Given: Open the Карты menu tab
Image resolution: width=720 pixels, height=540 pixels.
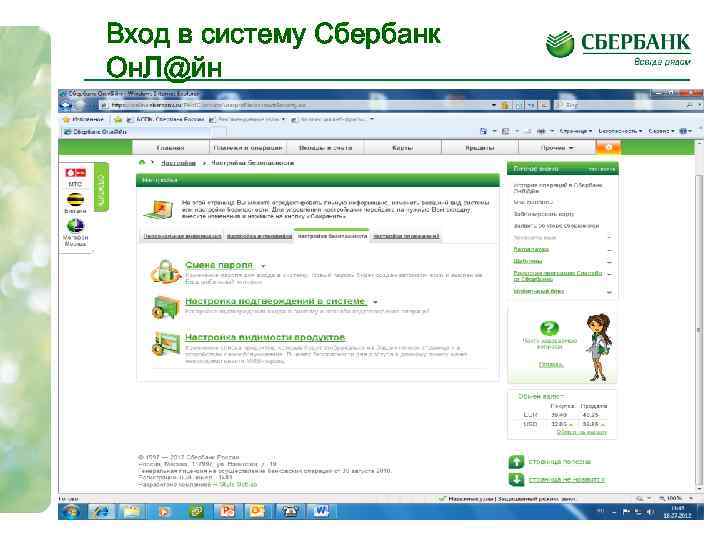Looking at the screenshot, I should pos(402,148).
